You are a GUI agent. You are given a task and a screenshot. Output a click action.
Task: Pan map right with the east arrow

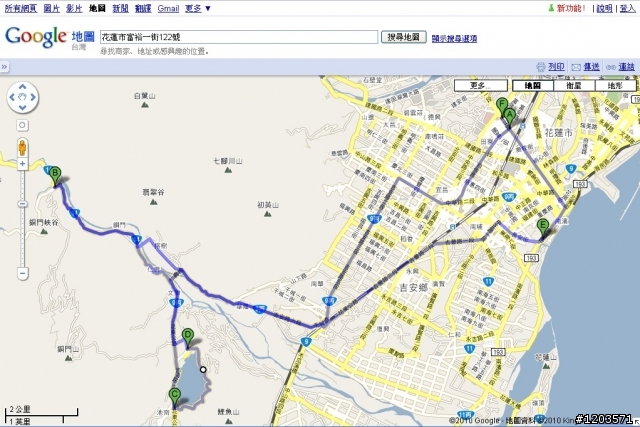pos(33,97)
